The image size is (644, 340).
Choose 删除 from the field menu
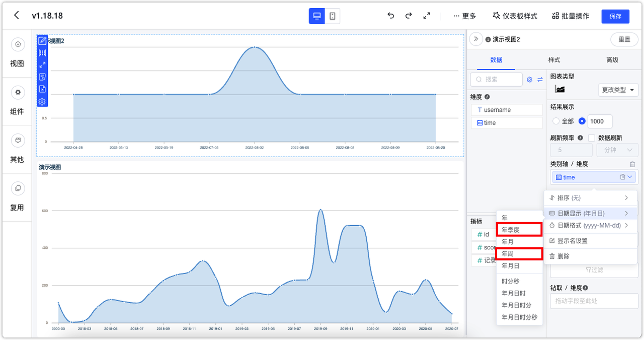pyautogui.click(x=590, y=256)
